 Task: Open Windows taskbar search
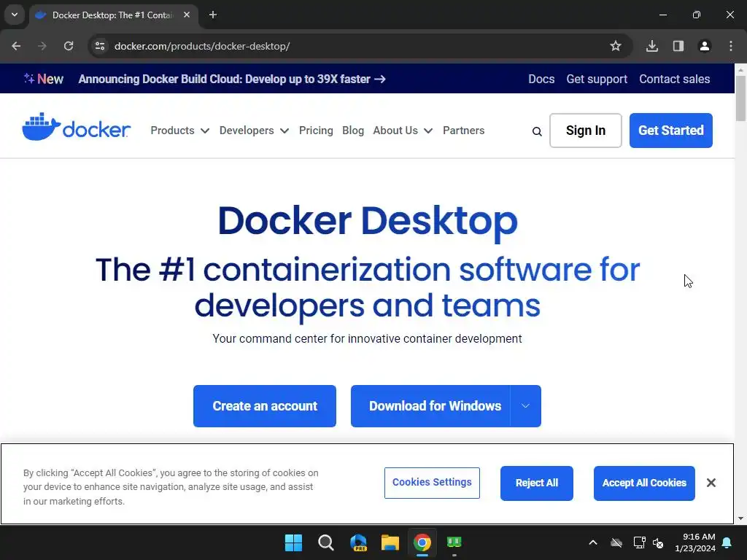(326, 542)
